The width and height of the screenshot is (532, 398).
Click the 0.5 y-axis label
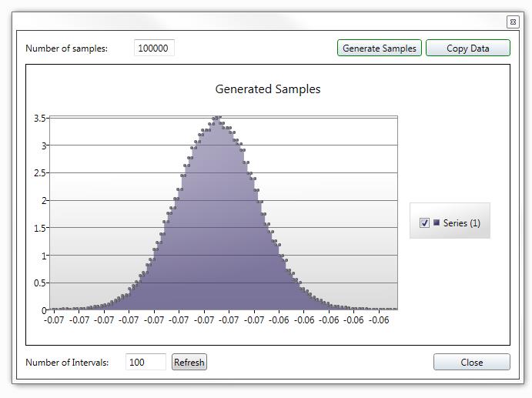pos(39,283)
